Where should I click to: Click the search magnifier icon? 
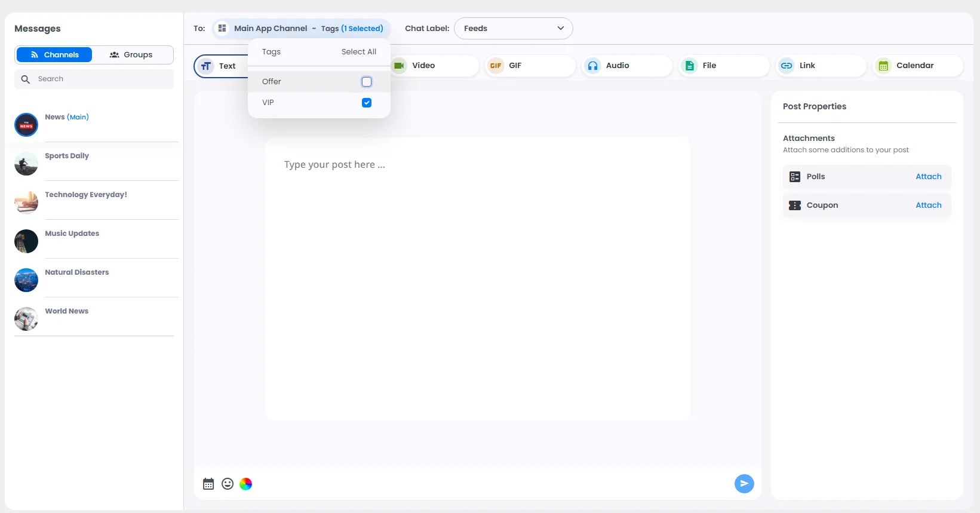(x=26, y=79)
